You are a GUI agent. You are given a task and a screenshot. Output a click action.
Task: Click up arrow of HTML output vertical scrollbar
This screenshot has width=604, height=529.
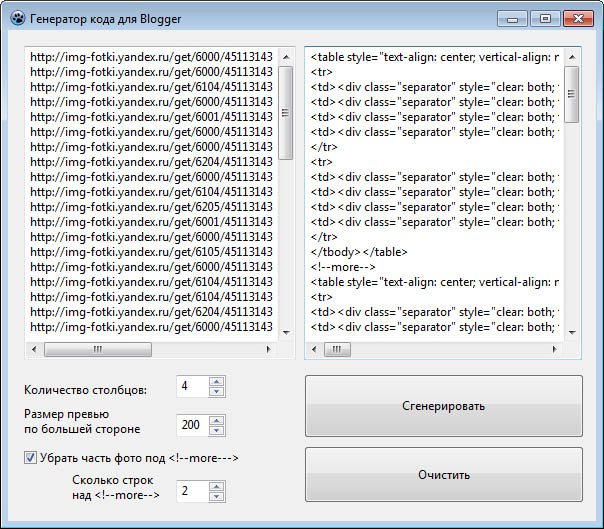(572, 57)
